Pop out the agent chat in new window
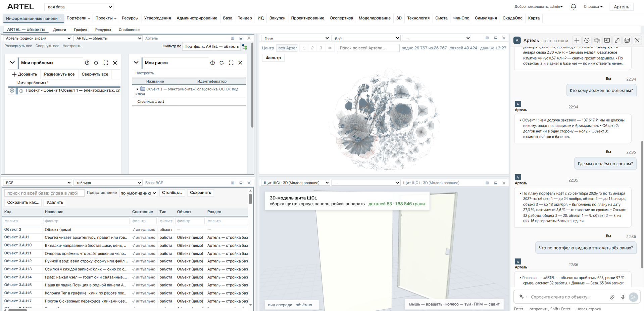The width and height of the screenshot is (644, 311). coord(627,40)
